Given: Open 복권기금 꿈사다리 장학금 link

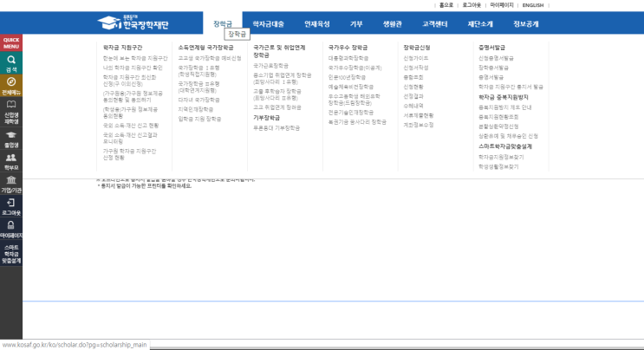Looking at the screenshot, I should 357,122.
